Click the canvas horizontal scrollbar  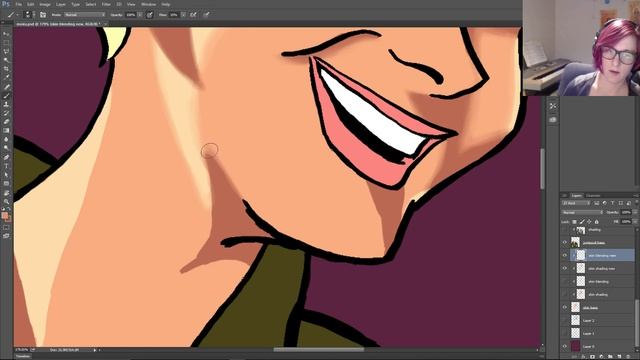pos(318,349)
